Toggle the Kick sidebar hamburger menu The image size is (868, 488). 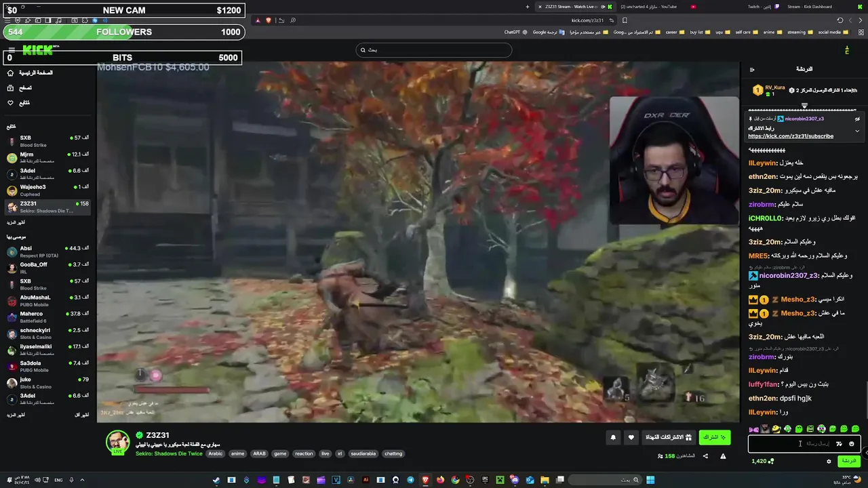click(11, 49)
